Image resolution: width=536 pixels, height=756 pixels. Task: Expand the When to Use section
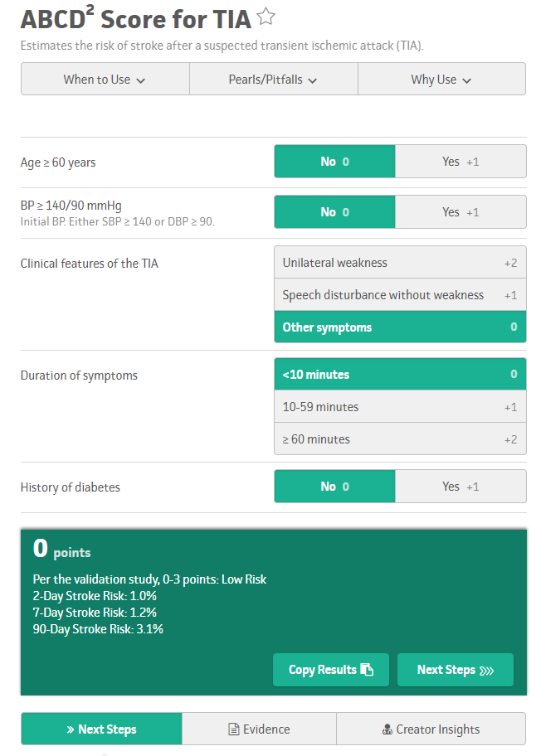105,80
